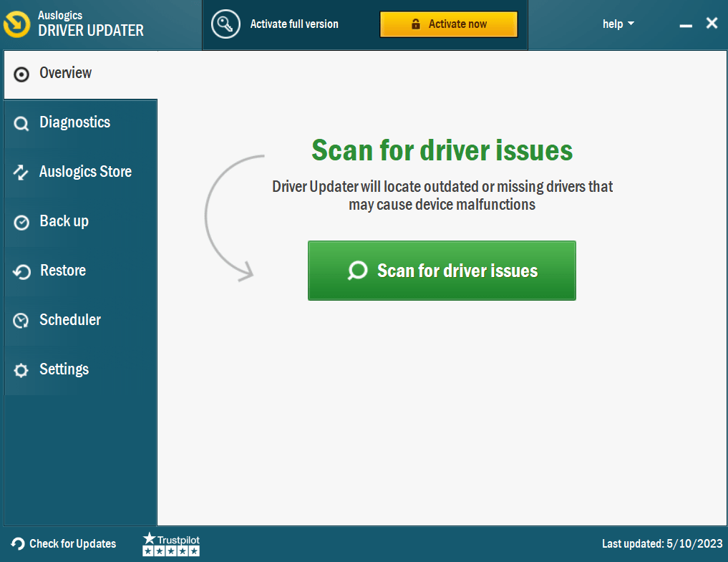Click the Scheduler clock icon

point(21,321)
